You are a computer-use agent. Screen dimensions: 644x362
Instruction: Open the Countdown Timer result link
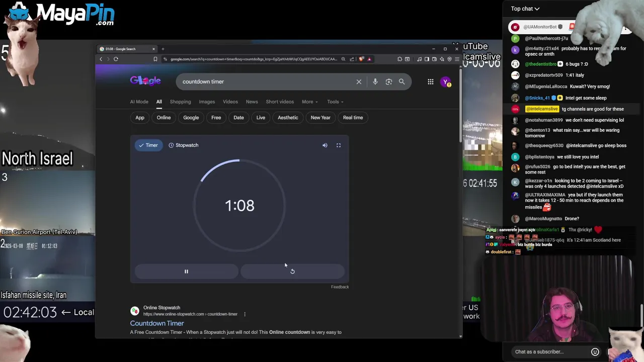pyautogui.click(x=157, y=323)
